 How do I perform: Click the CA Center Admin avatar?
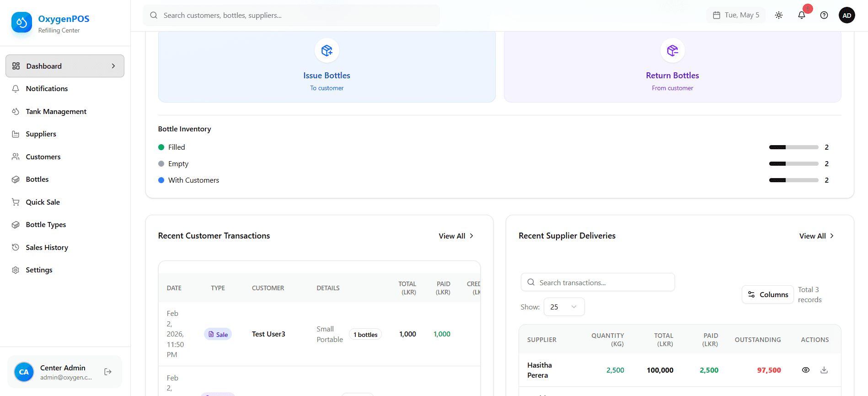pyautogui.click(x=24, y=372)
